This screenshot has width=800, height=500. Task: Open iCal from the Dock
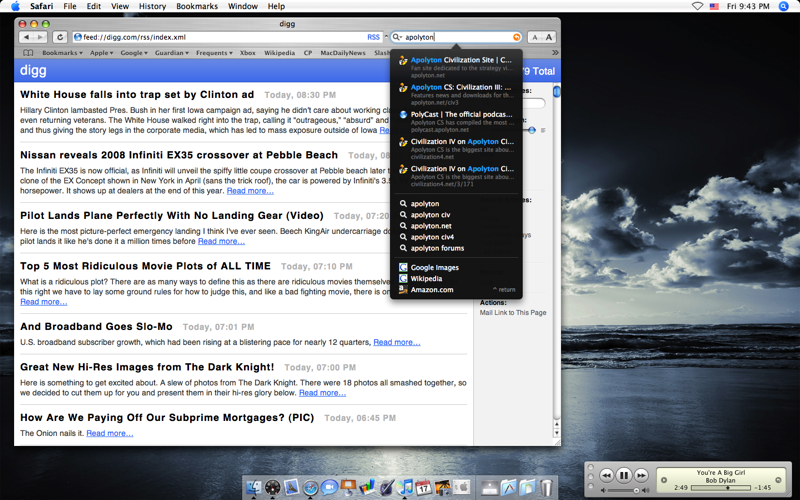pyautogui.click(x=423, y=487)
